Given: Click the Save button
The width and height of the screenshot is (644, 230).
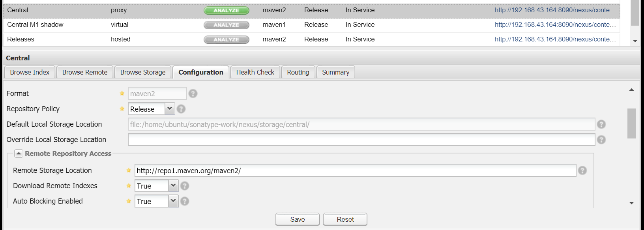Looking at the screenshot, I should point(297,219).
